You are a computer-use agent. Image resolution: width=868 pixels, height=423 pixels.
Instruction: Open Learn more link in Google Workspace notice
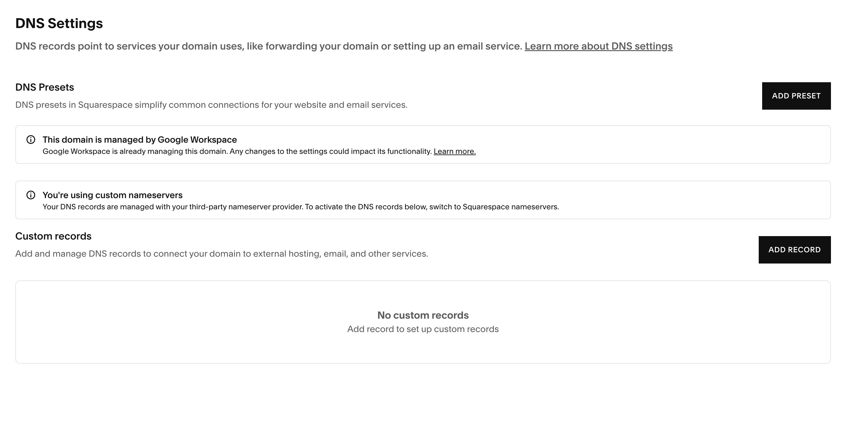[x=455, y=151]
